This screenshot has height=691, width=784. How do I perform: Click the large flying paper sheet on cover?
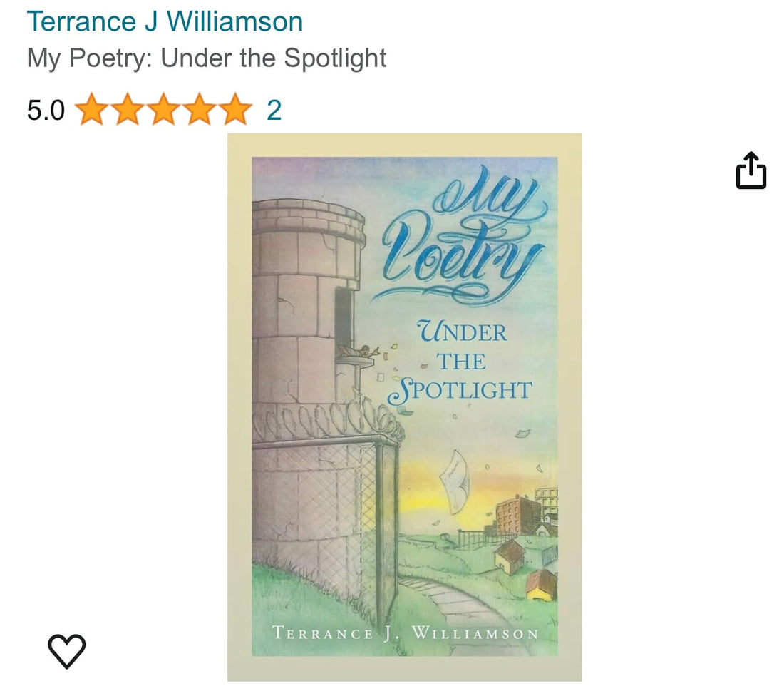click(x=455, y=480)
